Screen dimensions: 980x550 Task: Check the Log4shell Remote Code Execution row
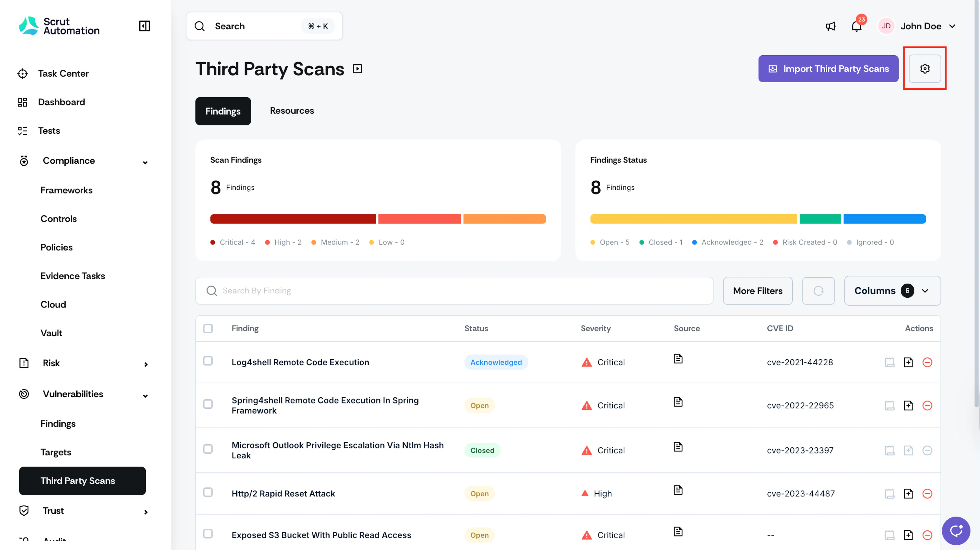click(x=208, y=361)
